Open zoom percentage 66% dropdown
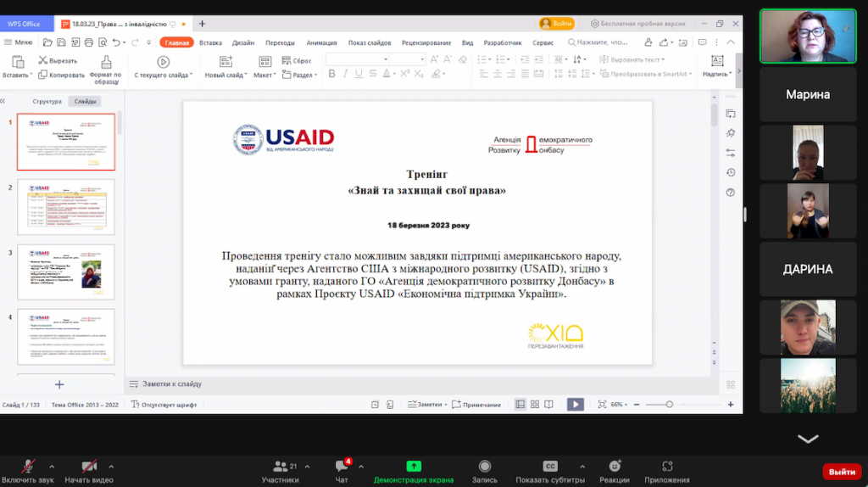The width and height of the screenshot is (868, 487). click(620, 405)
